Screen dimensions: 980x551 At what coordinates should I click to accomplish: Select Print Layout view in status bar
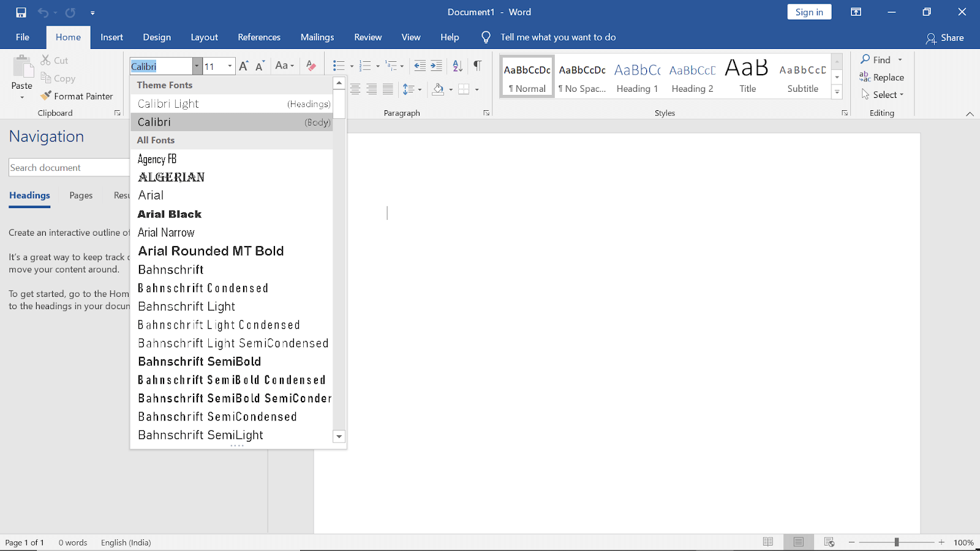798,542
